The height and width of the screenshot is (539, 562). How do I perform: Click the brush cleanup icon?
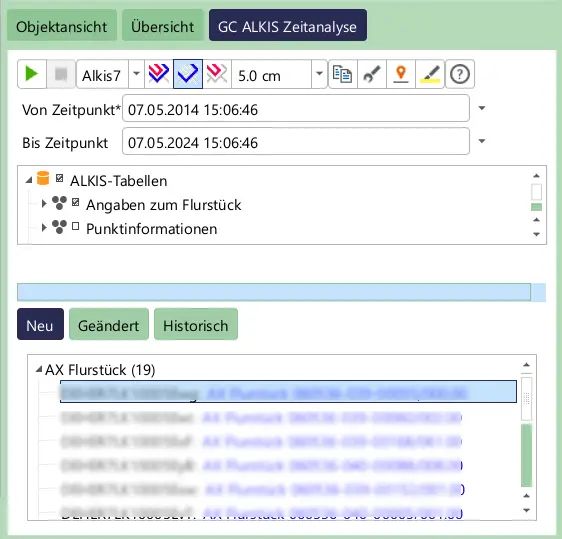pyautogui.click(x=372, y=74)
